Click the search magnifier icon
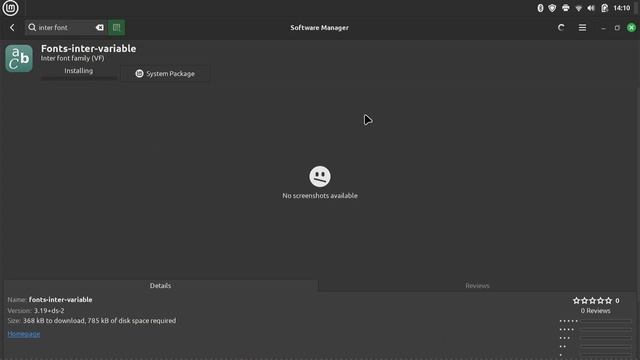The height and width of the screenshot is (360, 640). (x=32, y=27)
